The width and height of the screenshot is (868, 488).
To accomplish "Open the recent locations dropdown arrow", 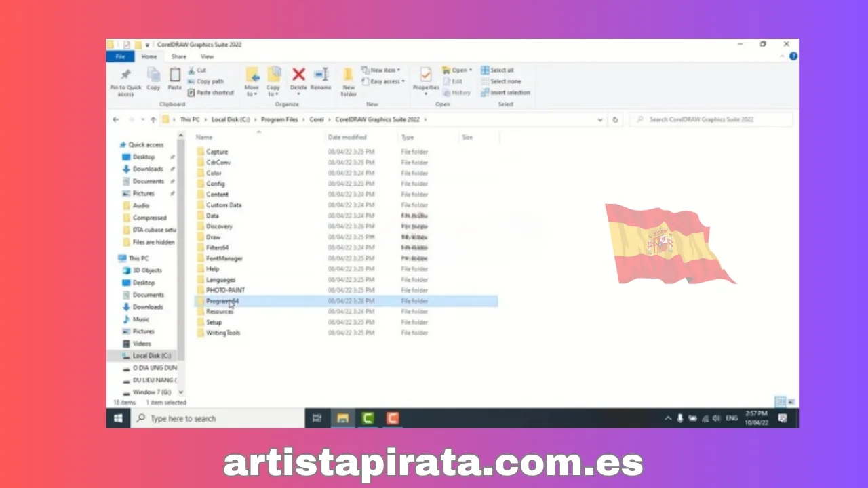I will [x=143, y=120].
